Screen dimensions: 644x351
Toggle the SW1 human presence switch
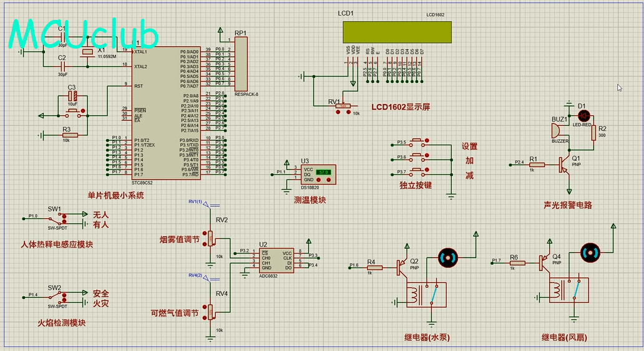[x=62, y=219]
